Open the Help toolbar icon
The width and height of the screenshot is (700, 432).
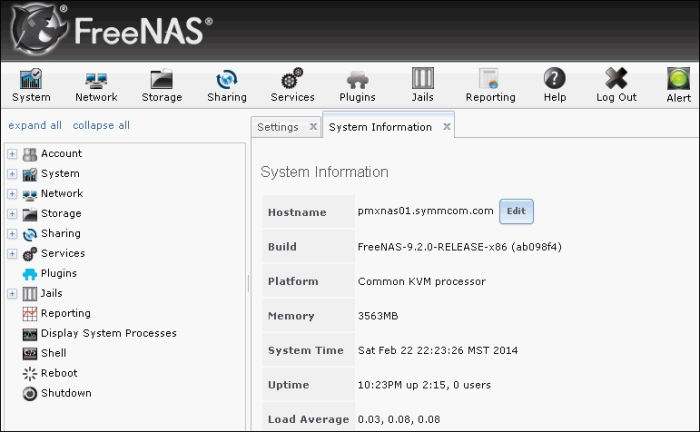point(554,79)
